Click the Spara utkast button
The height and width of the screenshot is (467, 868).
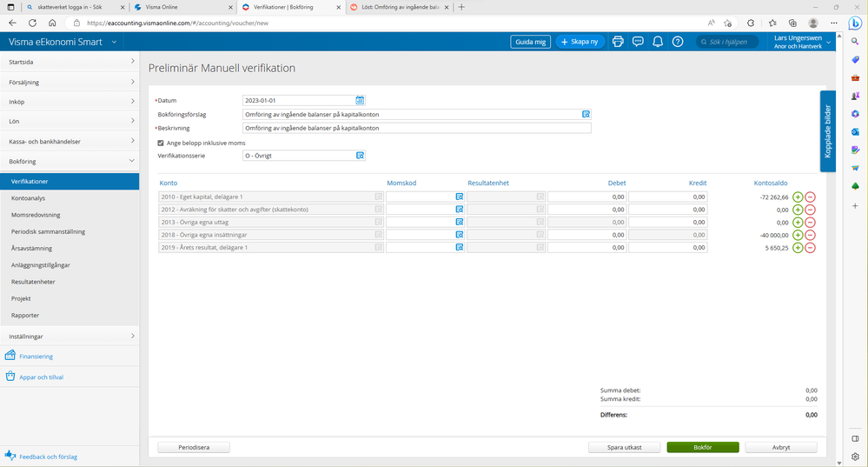tap(625, 447)
